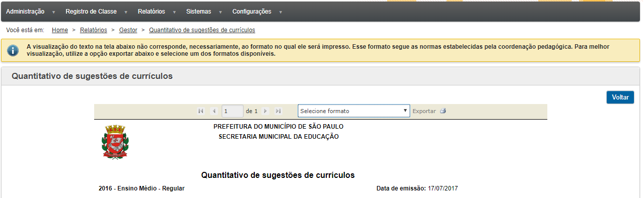
Task: Click the São Paulo coat of arms logo
Action: coord(116,142)
